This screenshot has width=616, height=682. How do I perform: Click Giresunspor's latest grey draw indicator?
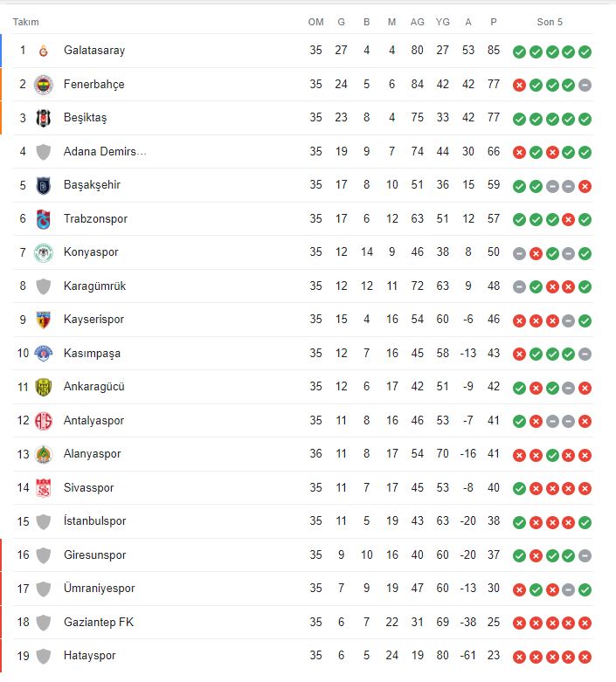(585, 555)
